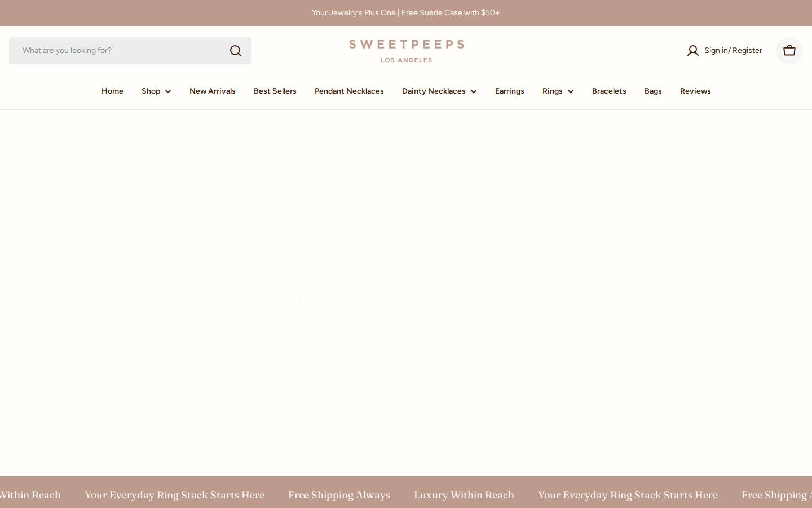Image resolution: width=812 pixels, height=508 pixels.
Task: Expand Dainty Necklaces dropdown
Action: 439,91
